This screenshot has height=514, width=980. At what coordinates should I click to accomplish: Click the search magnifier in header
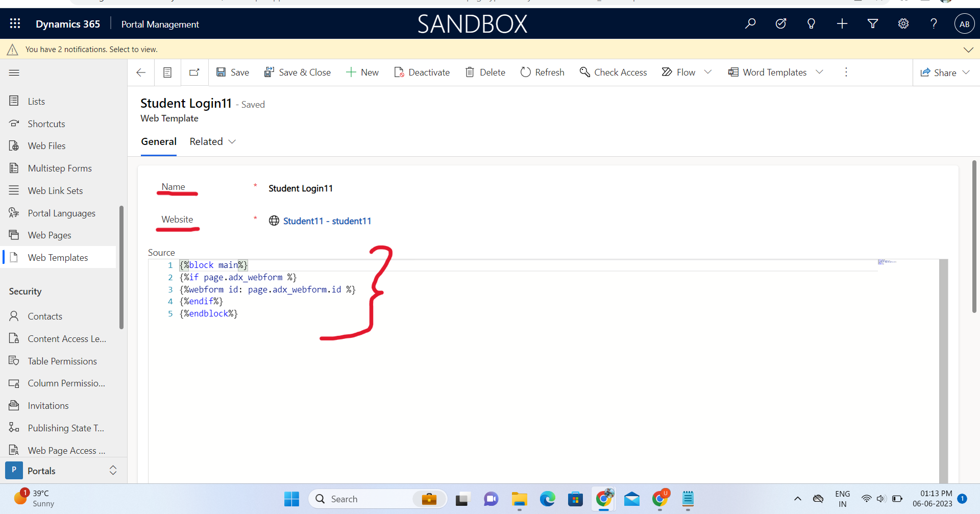coord(750,23)
